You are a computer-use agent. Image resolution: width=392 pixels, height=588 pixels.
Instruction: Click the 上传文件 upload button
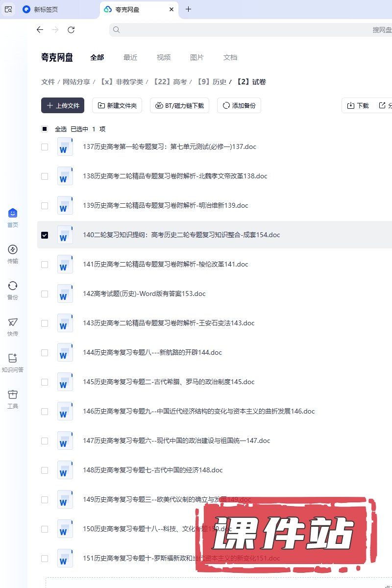[63, 105]
